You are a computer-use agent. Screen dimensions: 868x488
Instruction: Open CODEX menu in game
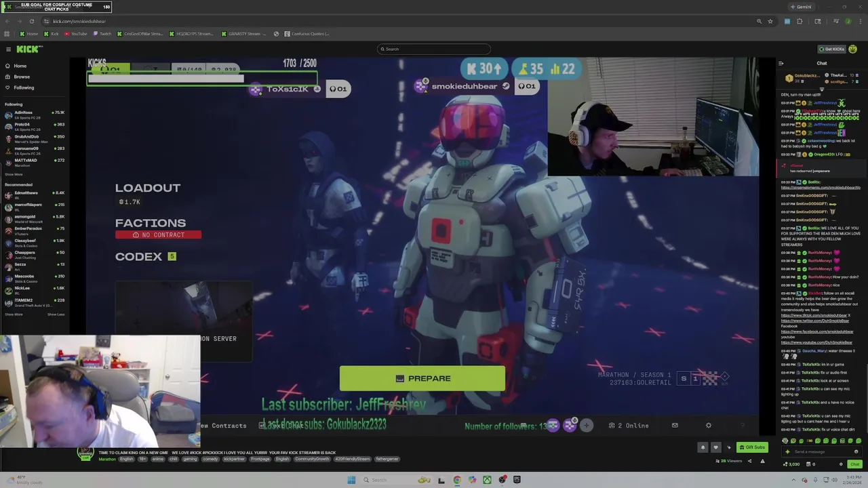pos(139,257)
